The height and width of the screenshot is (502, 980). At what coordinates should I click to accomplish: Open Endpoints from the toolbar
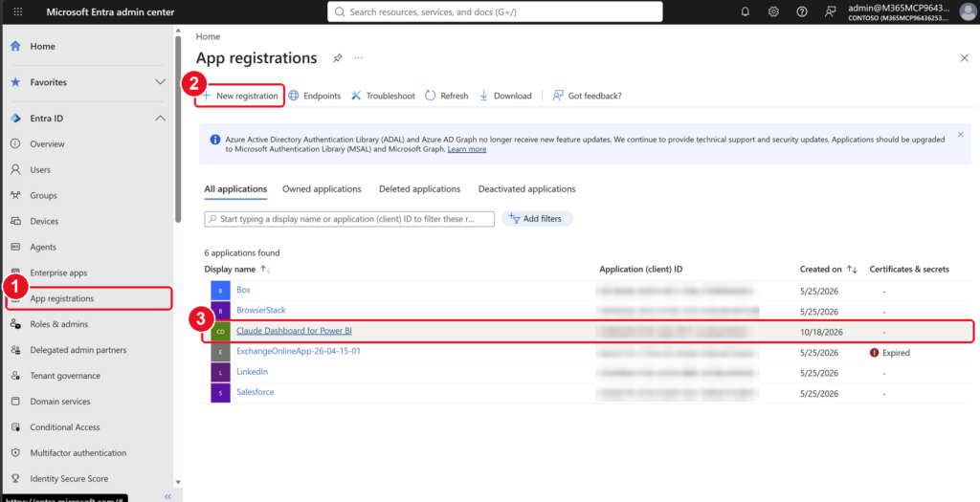point(314,96)
